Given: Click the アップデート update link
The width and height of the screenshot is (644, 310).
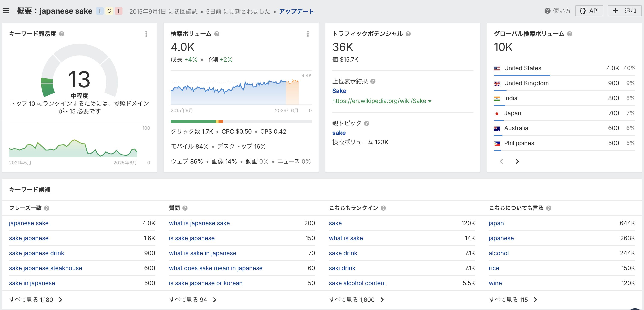Looking at the screenshot, I should click(x=296, y=12).
